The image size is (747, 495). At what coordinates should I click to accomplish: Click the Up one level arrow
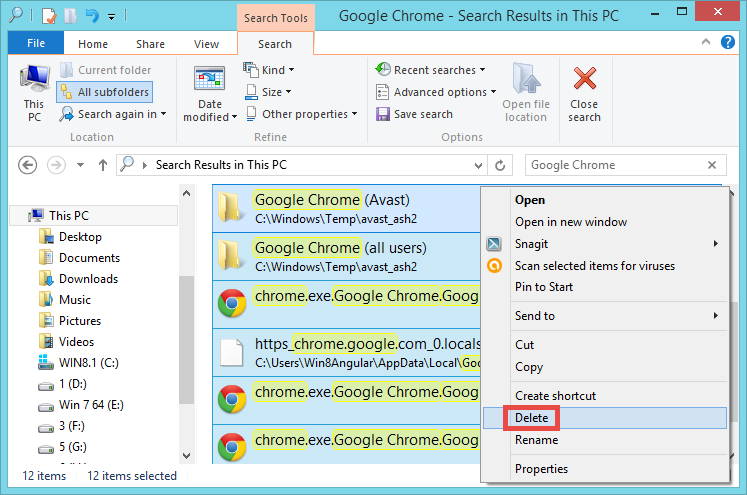[x=103, y=165]
